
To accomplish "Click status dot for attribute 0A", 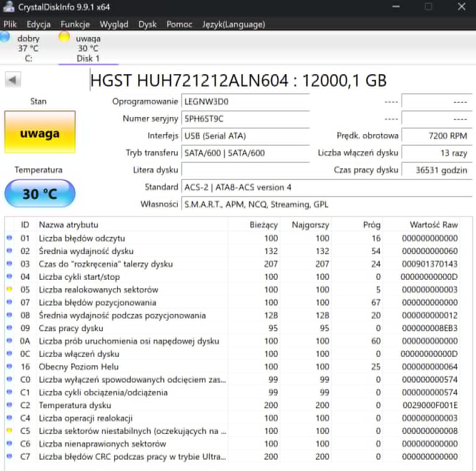I will pos(9,341).
